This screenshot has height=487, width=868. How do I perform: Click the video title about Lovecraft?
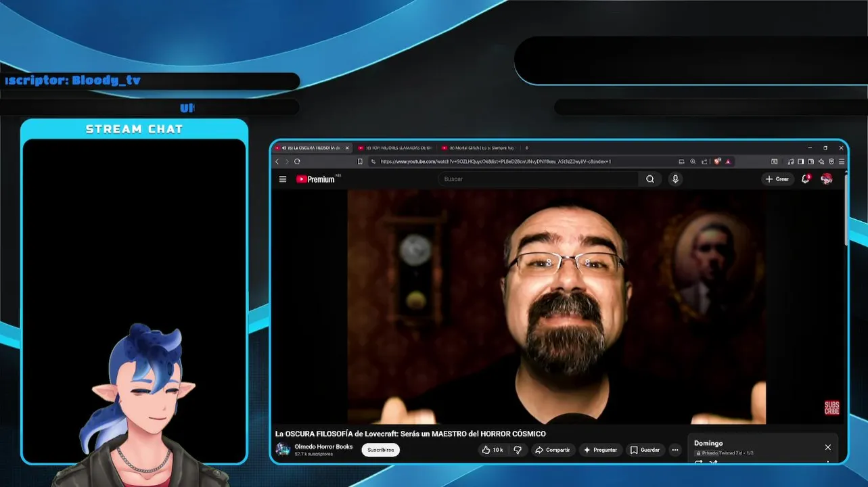tap(410, 434)
